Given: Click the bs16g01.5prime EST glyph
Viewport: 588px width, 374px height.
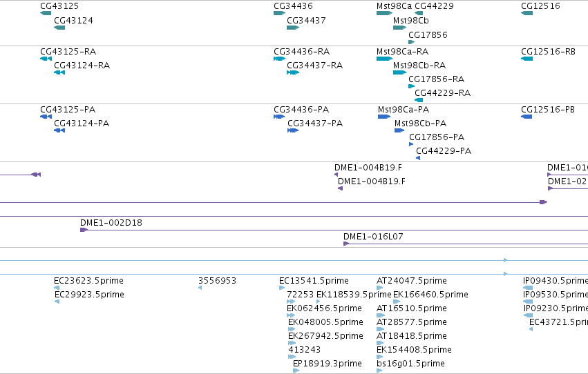Looking at the screenshot, I should 379,371.
